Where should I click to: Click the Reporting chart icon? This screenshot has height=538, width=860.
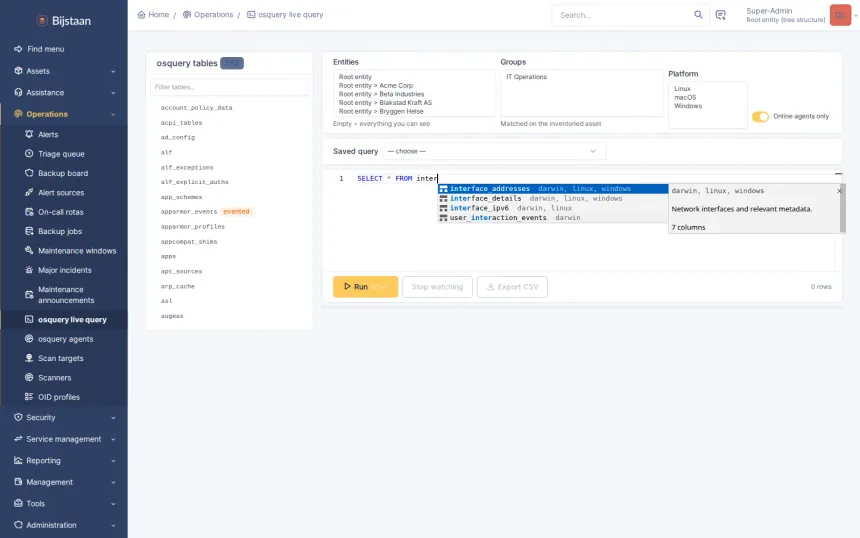point(18,460)
